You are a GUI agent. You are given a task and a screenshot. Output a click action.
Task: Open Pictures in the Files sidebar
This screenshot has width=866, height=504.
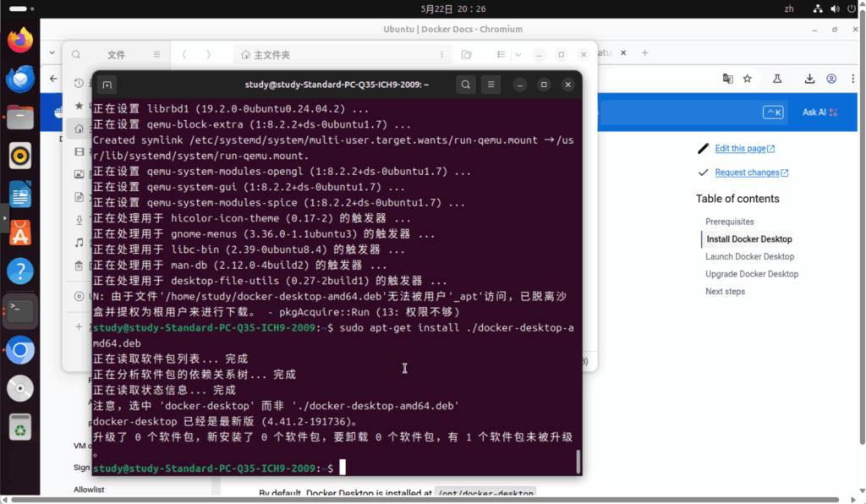click(x=79, y=174)
